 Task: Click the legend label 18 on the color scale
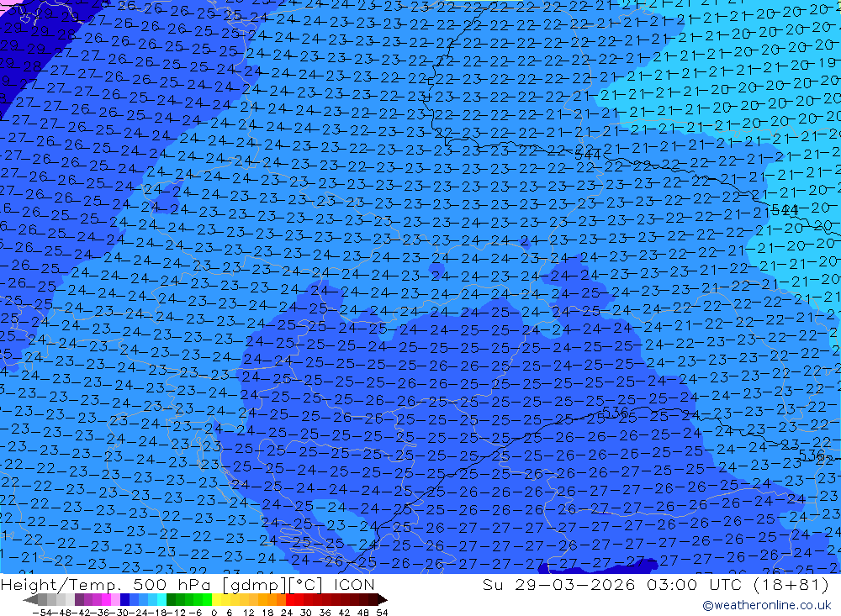pos(267,613)
